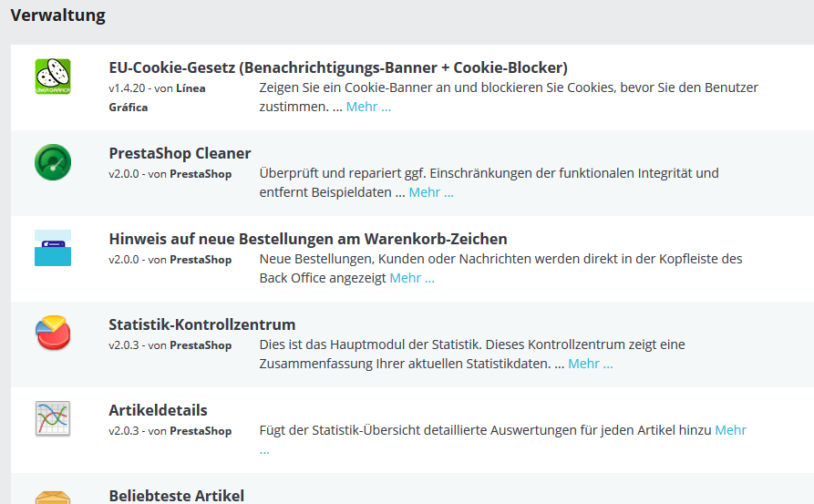Screen dimensions: 814x504
Task: Click the Überprüft und repariert description
Action: point(489,182)
